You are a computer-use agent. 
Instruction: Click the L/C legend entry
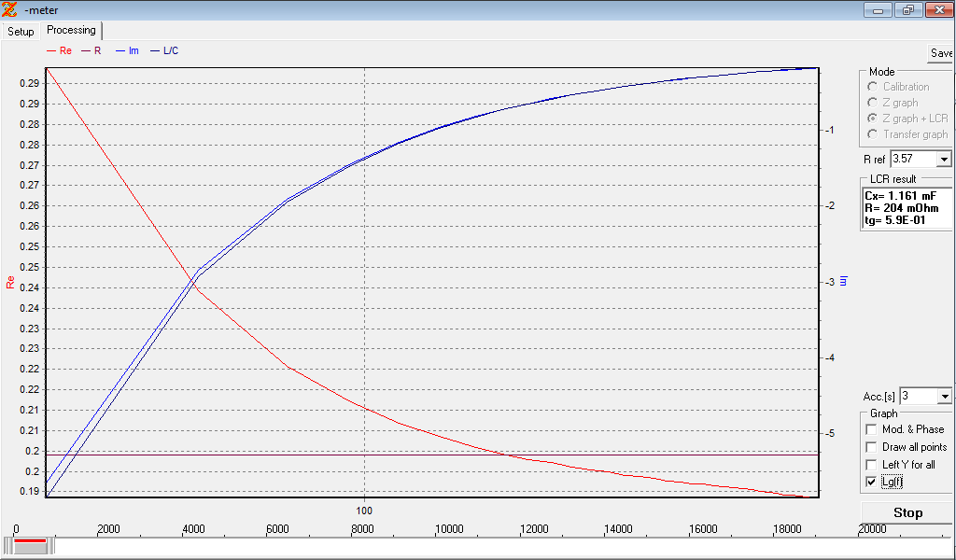164,50
